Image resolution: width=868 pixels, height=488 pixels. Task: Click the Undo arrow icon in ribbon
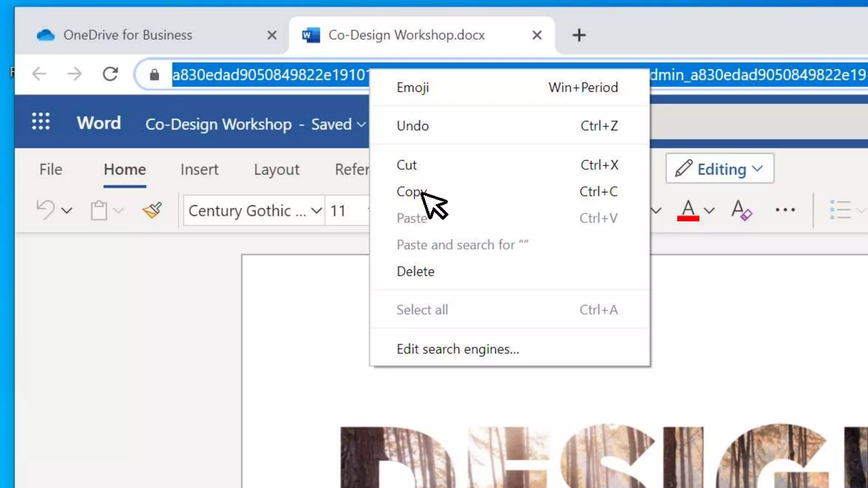[x=46, y=210]
